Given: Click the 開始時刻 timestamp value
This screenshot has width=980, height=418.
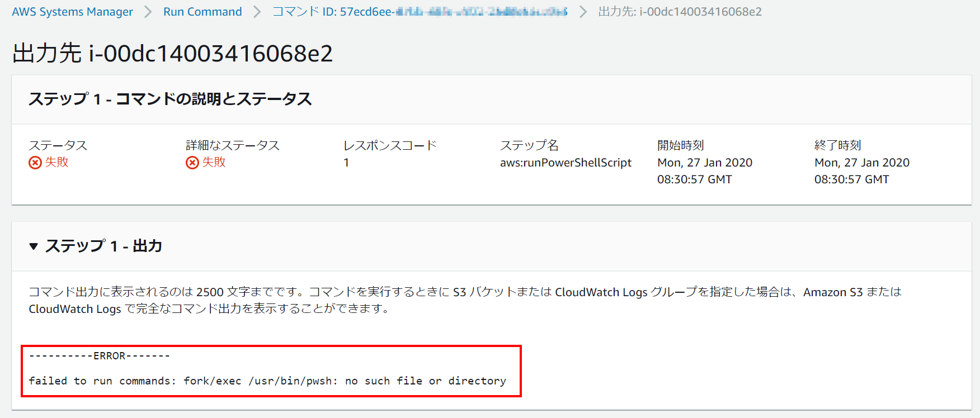Looking at the screenshot, I should (704, 170).
